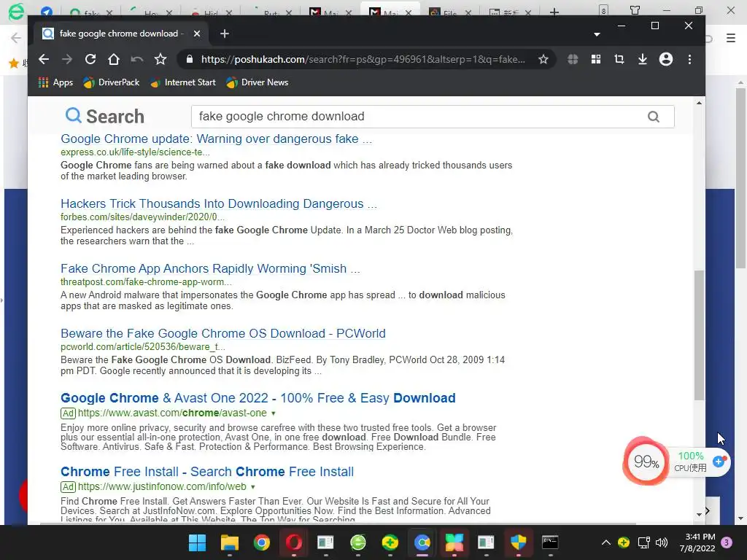Viewport: 747px width, 560px height.
Task: Close the 'fake google chrome download' tab
Action: [x=197, y=34]
